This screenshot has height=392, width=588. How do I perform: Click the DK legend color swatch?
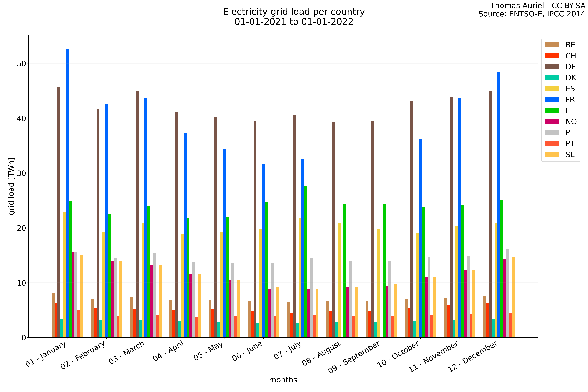coord(552,78)
